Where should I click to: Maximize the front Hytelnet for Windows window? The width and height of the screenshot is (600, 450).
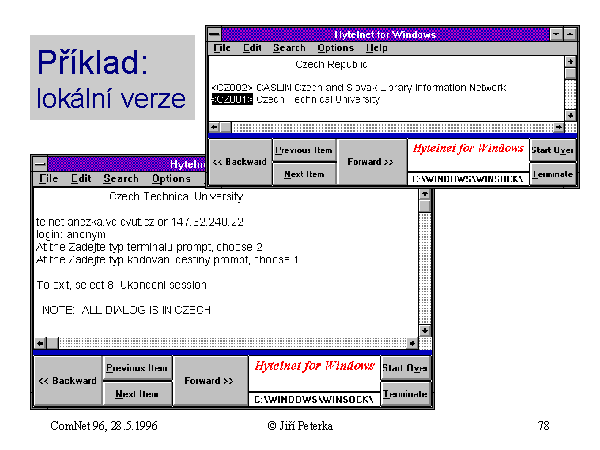pos(570,34)
